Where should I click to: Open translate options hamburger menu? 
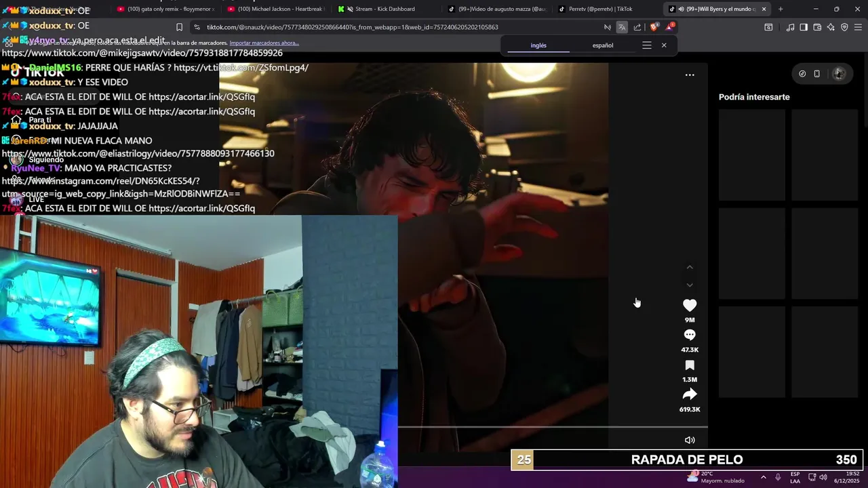pos(647,45)
